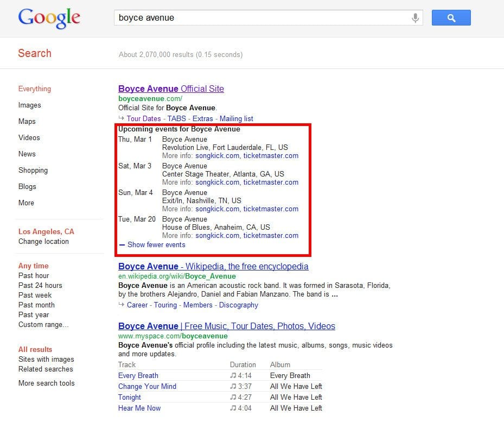Expand the More search categories
The image size is (504, 428).
(26, 203)
